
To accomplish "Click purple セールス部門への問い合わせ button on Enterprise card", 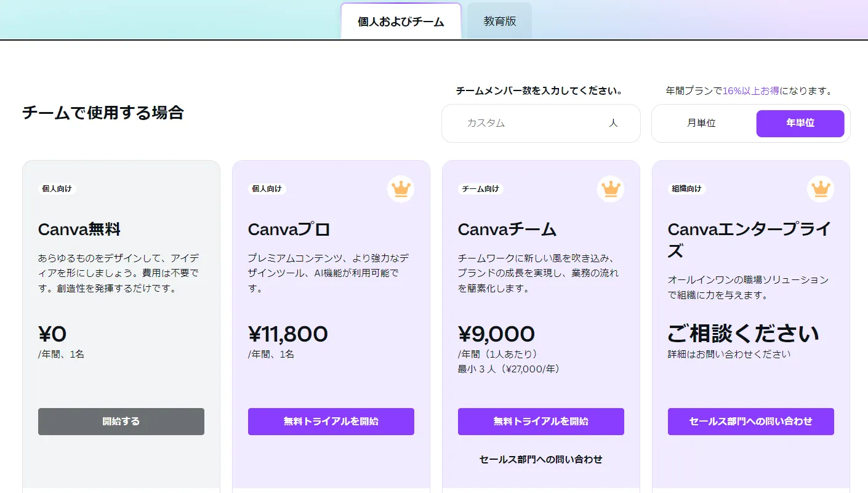I will [x=751, y=422].
